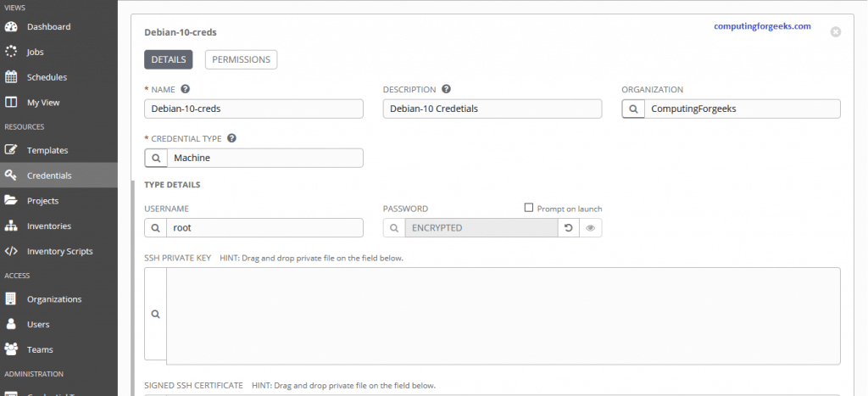Click the Name input field
This screenshot has height=396, width=868.
(x=254, y=109)
